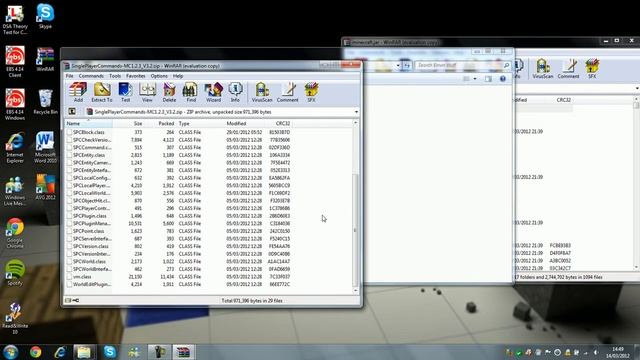Open the Recycle Bin on the desktop
640x360 pixels.
(45, 102)
